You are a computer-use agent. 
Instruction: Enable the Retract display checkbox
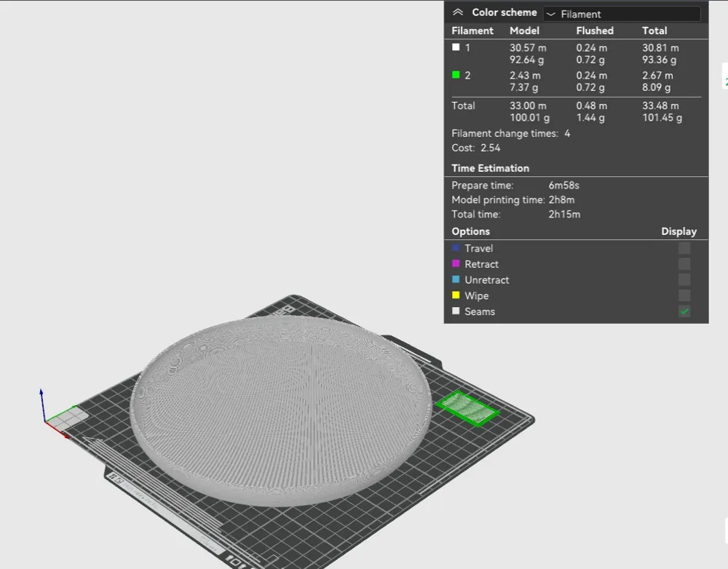[684, 264]
